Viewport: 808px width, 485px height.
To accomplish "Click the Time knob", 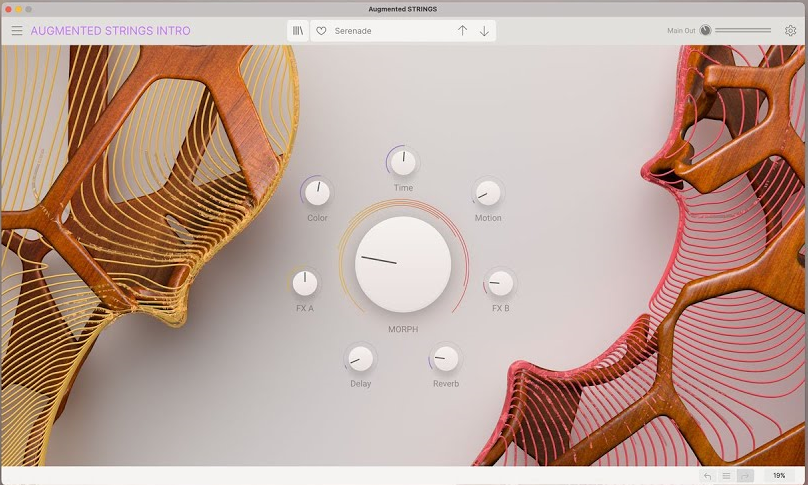I will (x=403, y=162).
